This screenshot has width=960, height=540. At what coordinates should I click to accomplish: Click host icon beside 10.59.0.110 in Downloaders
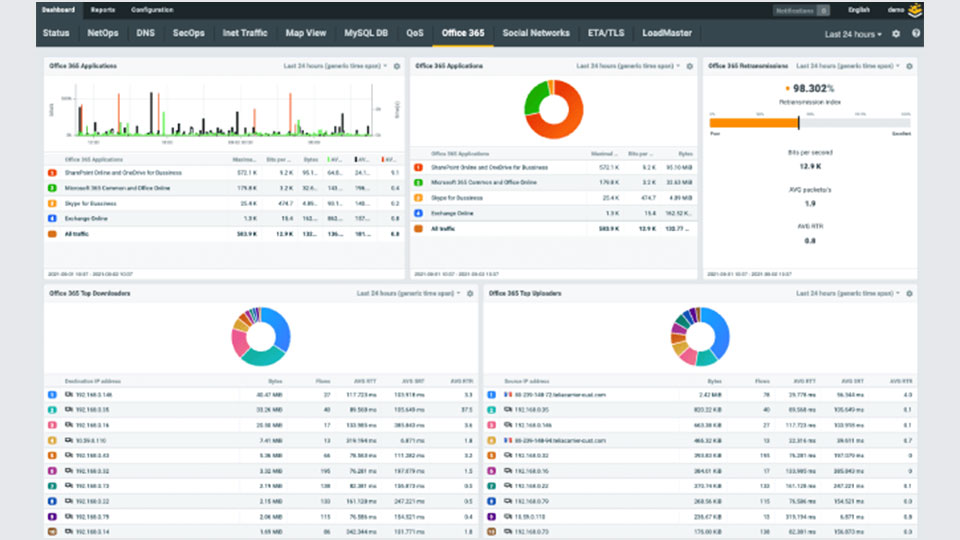69,440
